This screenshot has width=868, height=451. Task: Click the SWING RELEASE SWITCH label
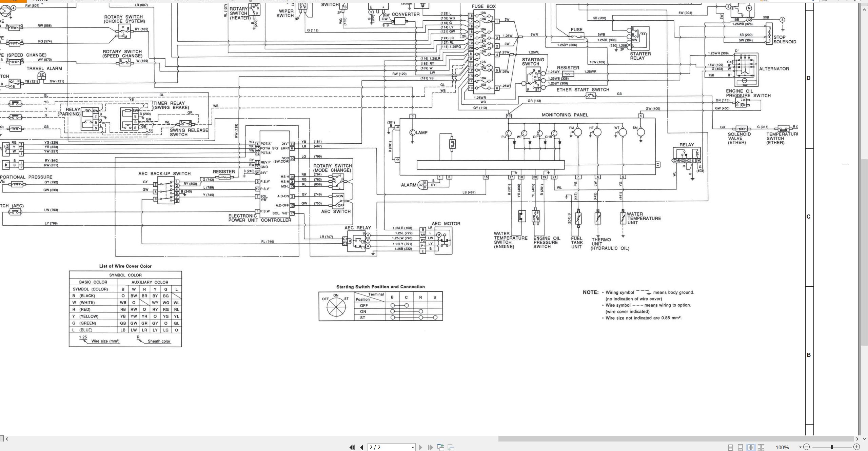(x=189, y=132)
